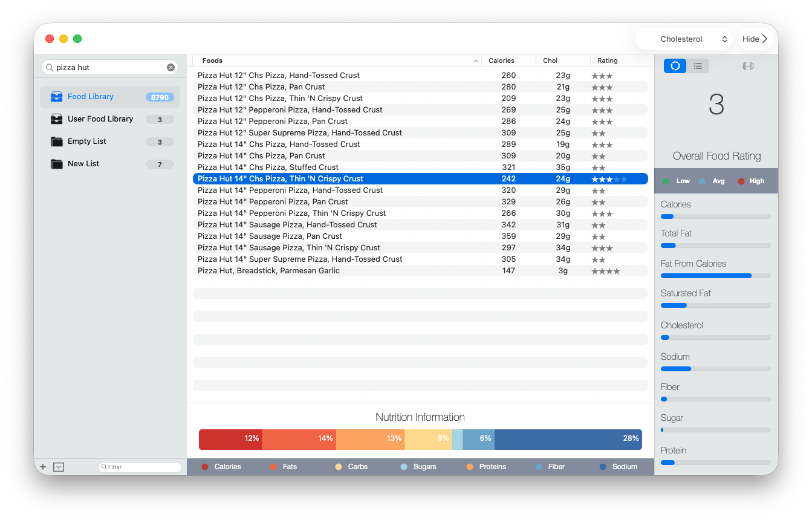Sort the table by Calories column
Image resolution: width=812 pixels, height=520 pixels.
pos(508,60)
